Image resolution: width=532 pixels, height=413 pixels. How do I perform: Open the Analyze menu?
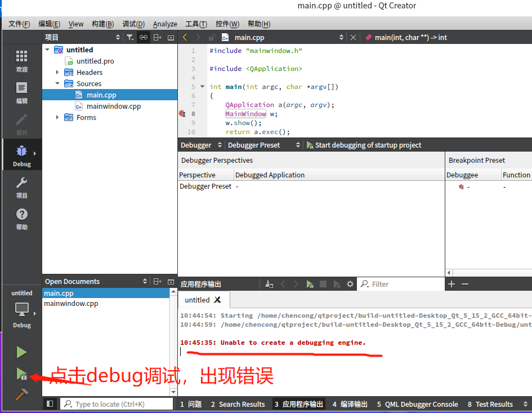(x=165, y=24)
